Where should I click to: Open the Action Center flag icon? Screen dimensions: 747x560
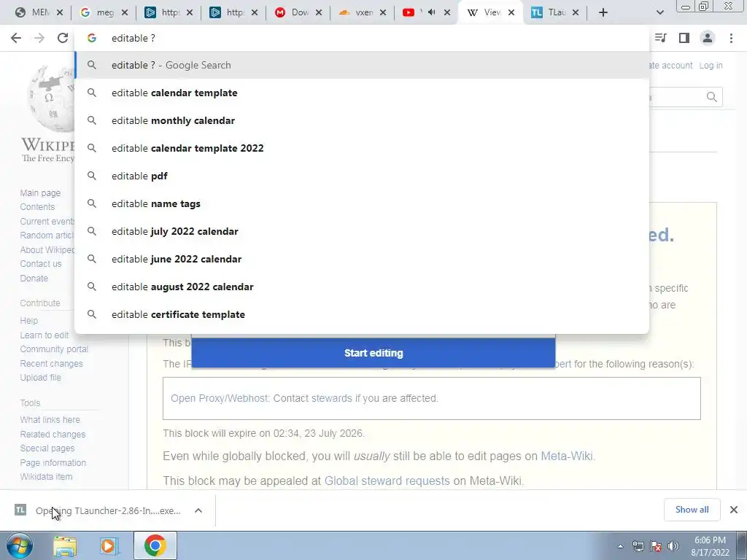pyautogui.click(x=656, y=546)
